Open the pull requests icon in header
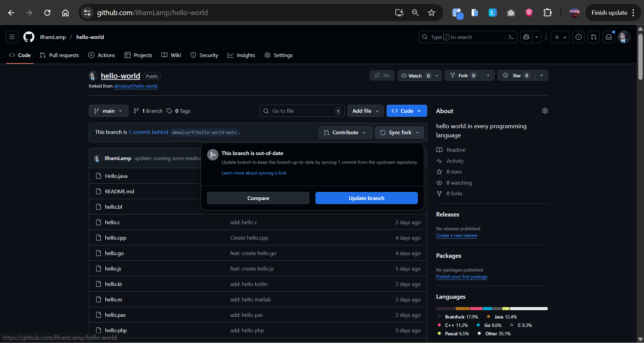The height and width of the screenshot is (343, 644). 593,37
